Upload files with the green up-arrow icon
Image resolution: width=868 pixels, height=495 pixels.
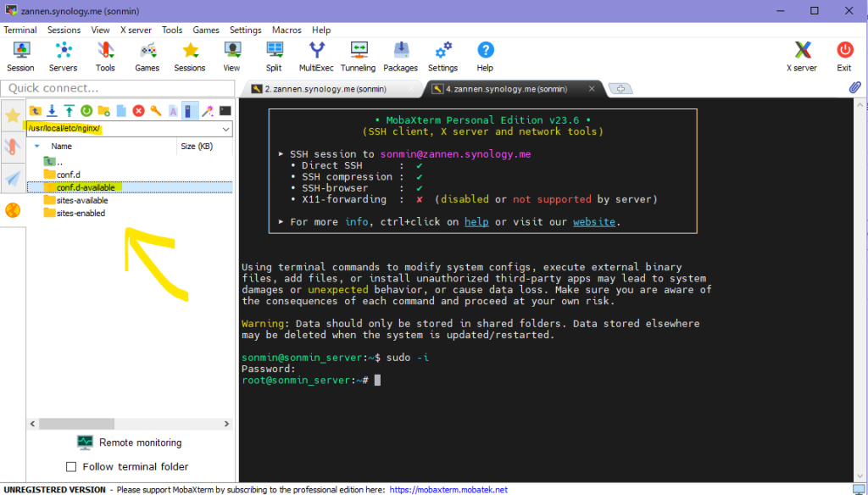pos(69,110)
